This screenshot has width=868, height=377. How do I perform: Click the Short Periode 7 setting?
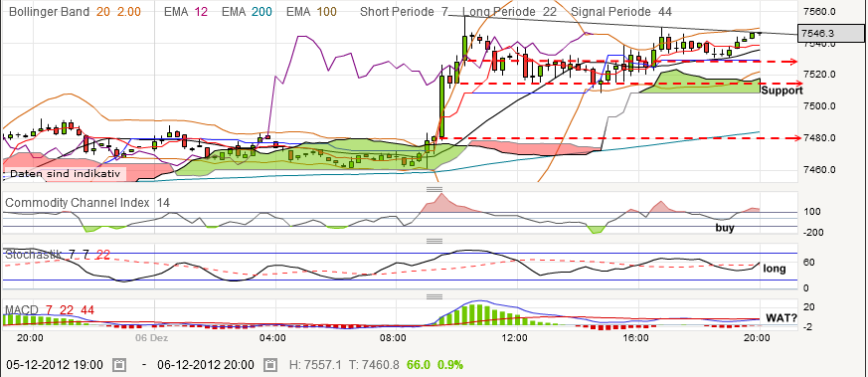(403, 12)
